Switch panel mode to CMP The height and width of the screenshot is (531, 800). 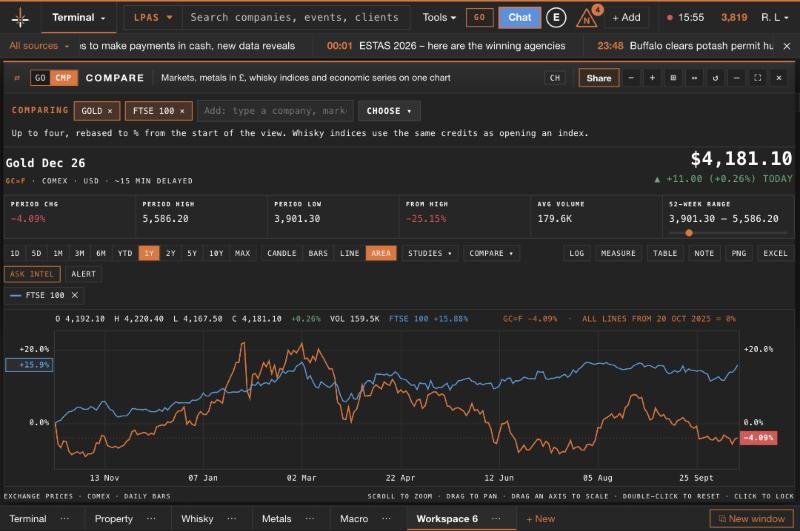63,78
